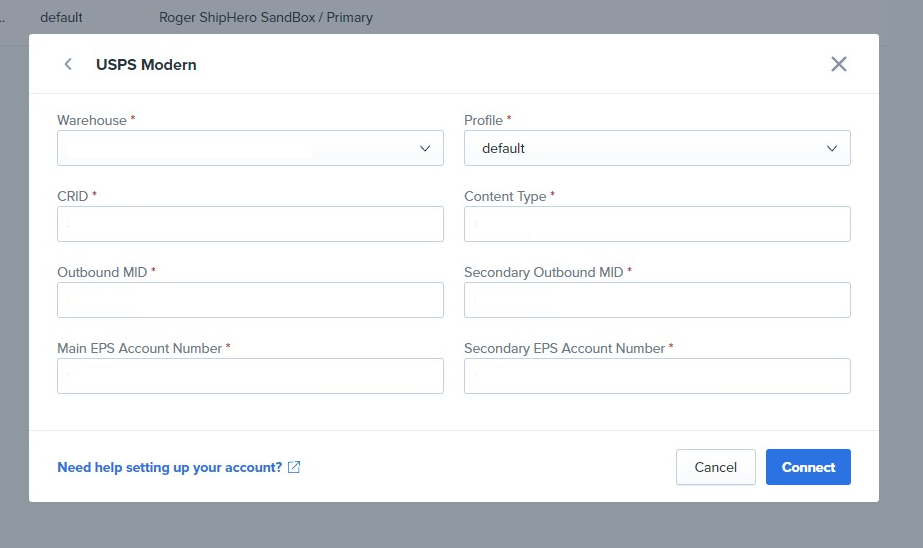Click the Secondary EPS Account Number label
The image size is (923, 548).
[x=564, y=348]
